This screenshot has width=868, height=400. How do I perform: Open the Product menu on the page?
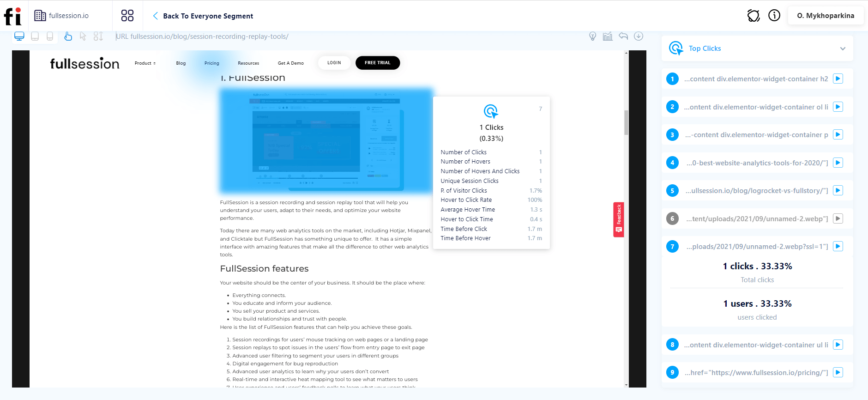pyautogui.click(x=145, y=63)
